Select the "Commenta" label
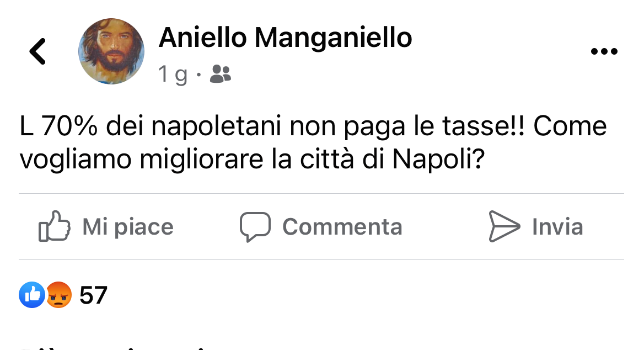 [x=342, y=226]
